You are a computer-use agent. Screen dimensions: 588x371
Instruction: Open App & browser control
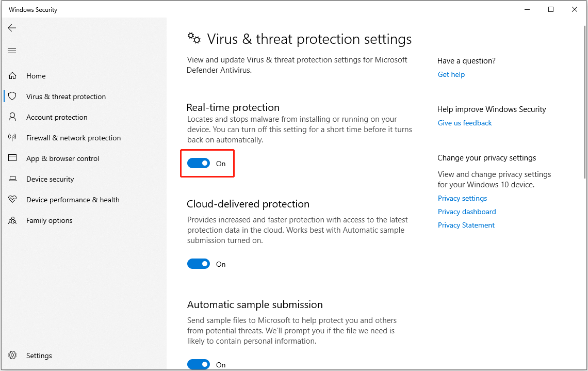(12, 158)
